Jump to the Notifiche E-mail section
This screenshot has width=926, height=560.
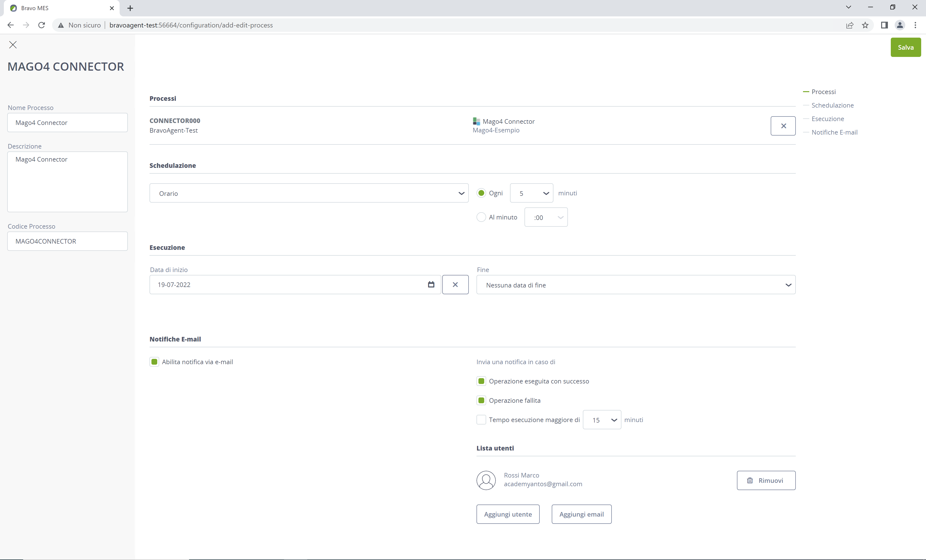click(834, 132)
